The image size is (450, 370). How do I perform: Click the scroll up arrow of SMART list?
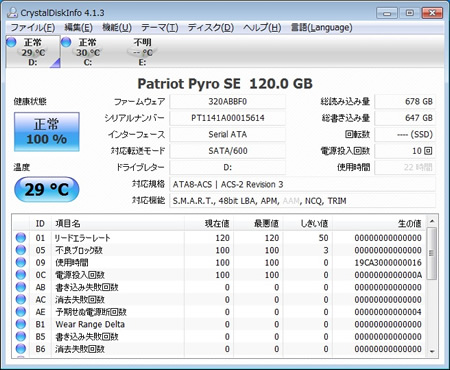click(x=432, y=221)
